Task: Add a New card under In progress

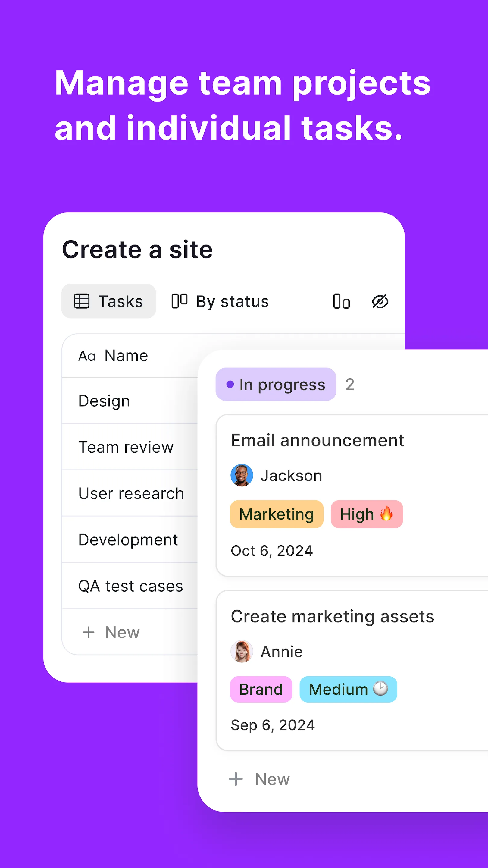Action: tap(259, 779)
